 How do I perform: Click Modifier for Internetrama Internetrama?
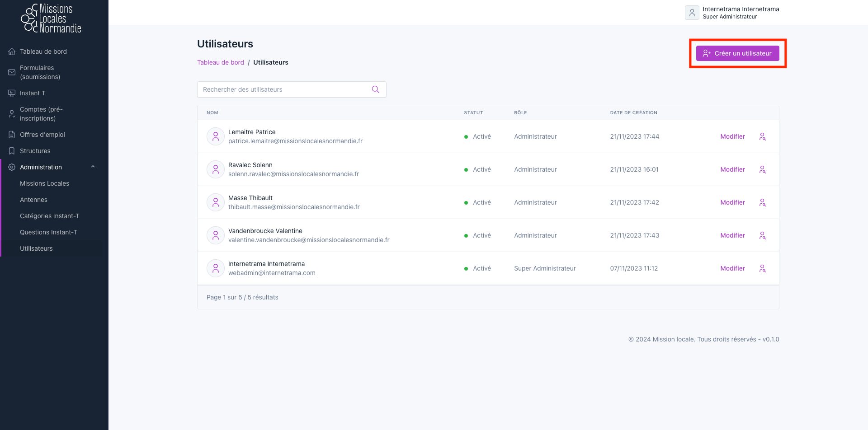pyautogui.click(x=732, y=268)
